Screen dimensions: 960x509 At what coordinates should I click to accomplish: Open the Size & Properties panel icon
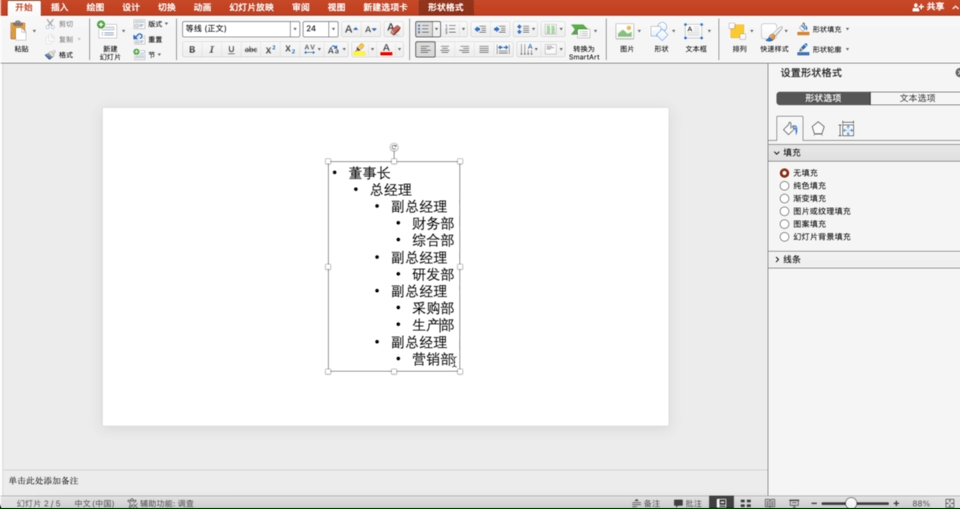(846, 129)
